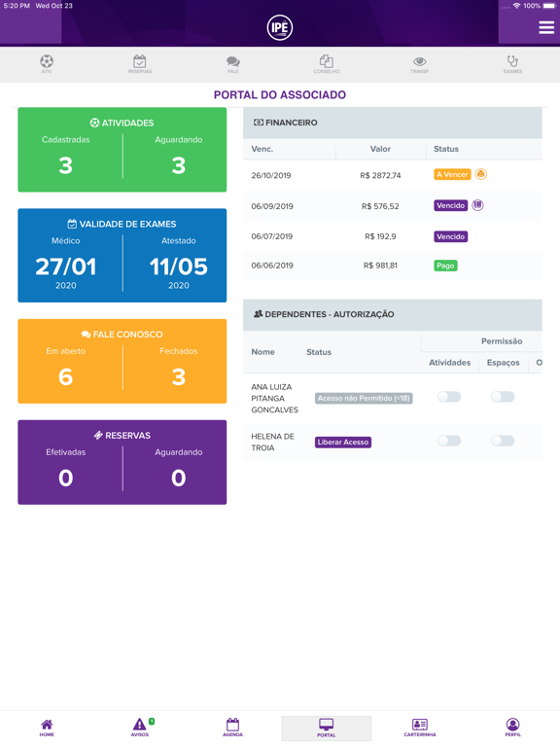Click the 26/10/2019 due date
Image resolution: width=560 pixels, height=747 pixels.
(271, 175)
